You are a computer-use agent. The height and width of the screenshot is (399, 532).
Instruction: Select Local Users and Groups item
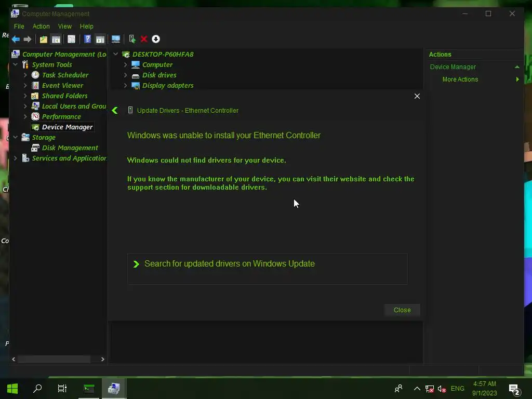click(x=74, y=106)
